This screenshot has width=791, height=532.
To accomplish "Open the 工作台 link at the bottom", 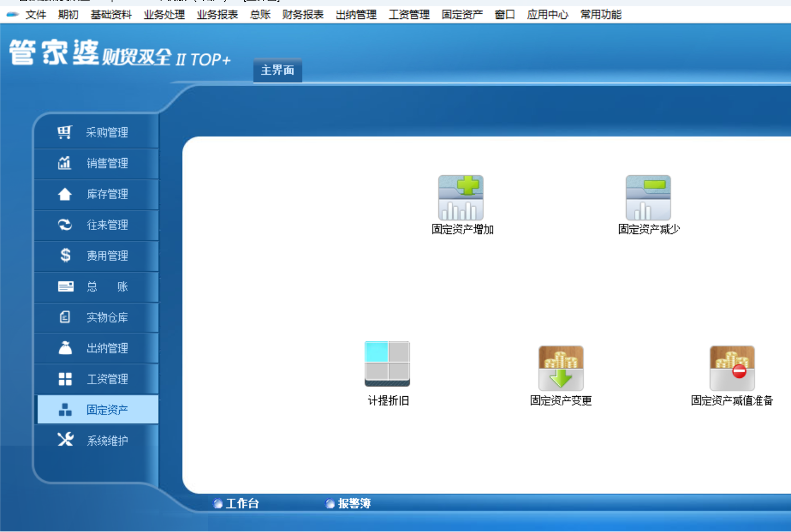I will pos(242,503).
